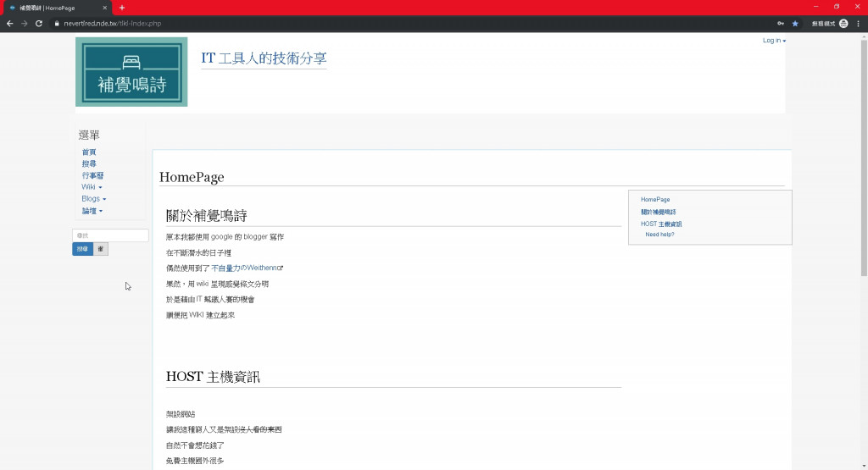
Task: Jump to 關於補覺鳴詩 in table of contents
Action: tap(658, 212)
